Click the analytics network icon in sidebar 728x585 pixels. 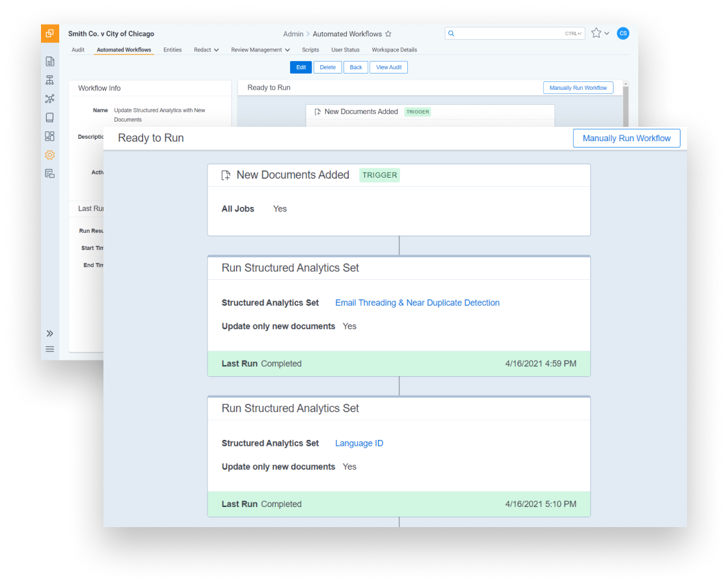pos(50,98)
